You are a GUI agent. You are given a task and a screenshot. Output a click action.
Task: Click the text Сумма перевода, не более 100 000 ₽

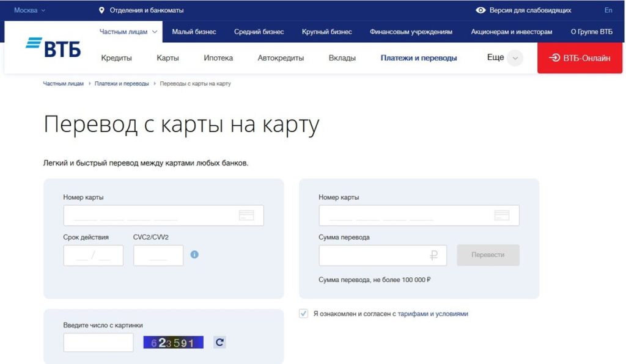pos(375,280)
